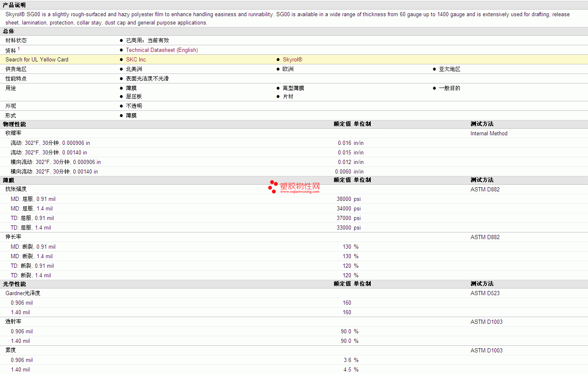Click the 34000 psi tensile value
The width and height of the screenshot is (588, 374).
(x=349, y=208)
